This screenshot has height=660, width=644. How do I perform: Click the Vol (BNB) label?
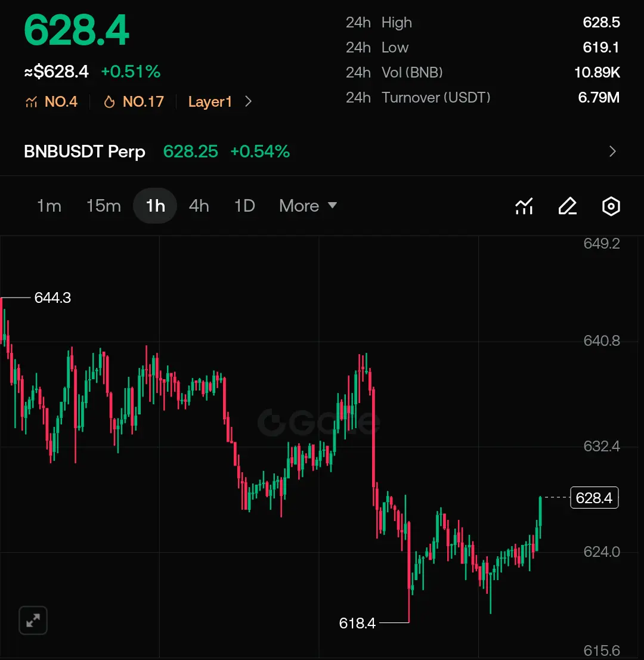click(x=412, y=72)
